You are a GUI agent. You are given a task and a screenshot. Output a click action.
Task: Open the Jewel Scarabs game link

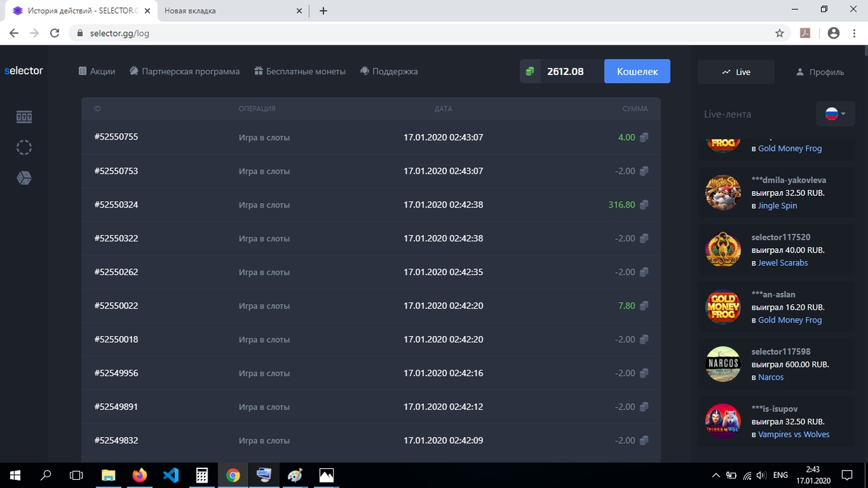pos(783,263)
